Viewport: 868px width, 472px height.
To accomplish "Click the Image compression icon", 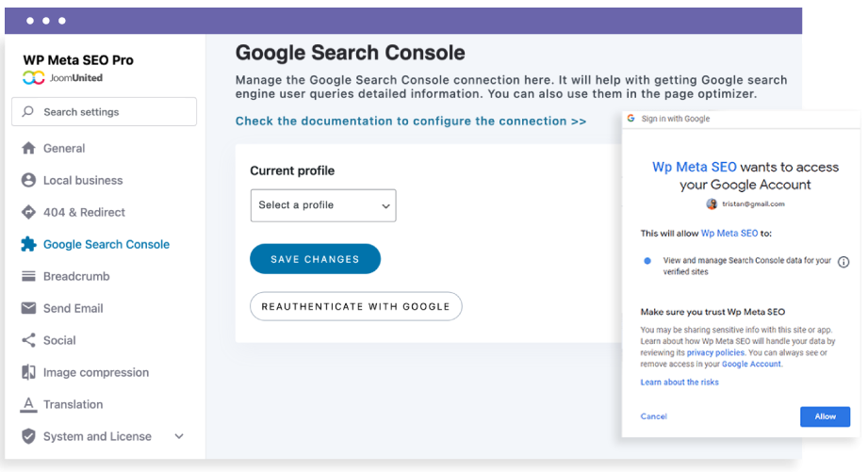I will pos(27,372).
